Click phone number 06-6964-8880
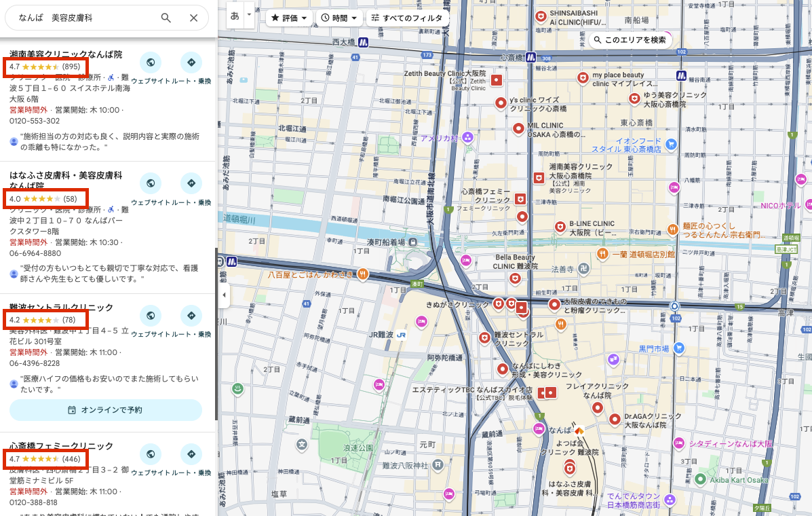 [35, 253]
